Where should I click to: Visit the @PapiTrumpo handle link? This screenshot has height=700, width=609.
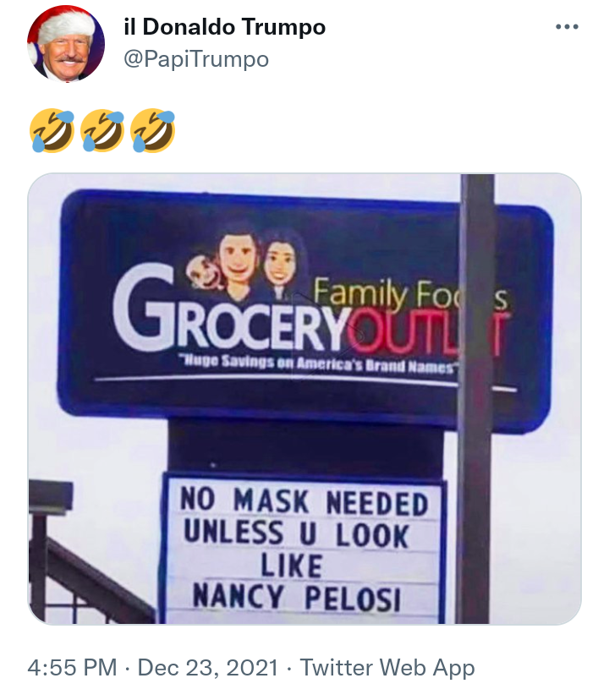(x=196, y=59)
